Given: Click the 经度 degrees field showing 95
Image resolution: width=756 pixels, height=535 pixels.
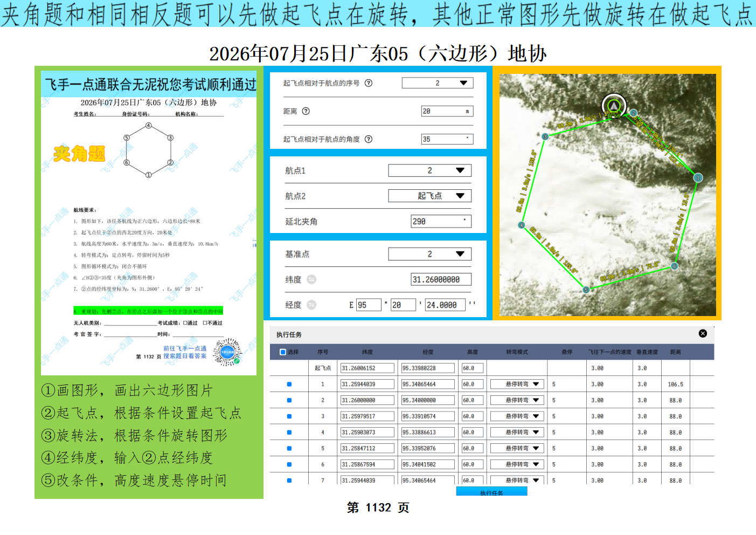Looking at the screenshot, I should [369, 305].
